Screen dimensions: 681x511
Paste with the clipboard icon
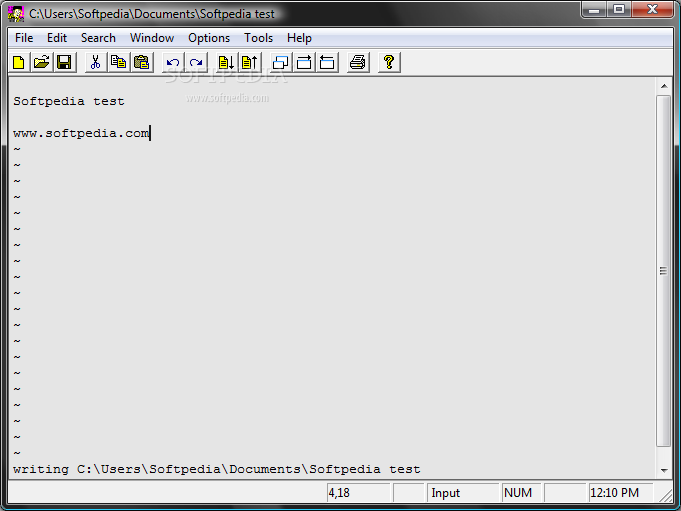click(x=142, y=63)
